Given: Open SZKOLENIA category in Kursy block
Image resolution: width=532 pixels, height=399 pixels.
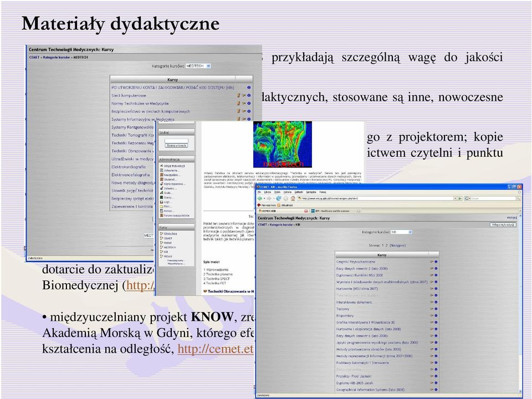Looking at the screenshot, I should pyautogui.click(x=170, y=234).
